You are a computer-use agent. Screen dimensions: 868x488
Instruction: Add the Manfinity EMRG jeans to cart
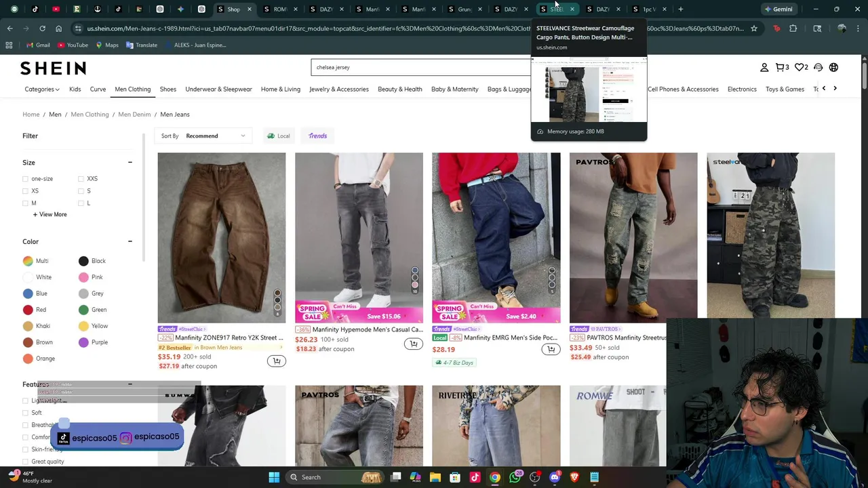(x=551, y=349)
